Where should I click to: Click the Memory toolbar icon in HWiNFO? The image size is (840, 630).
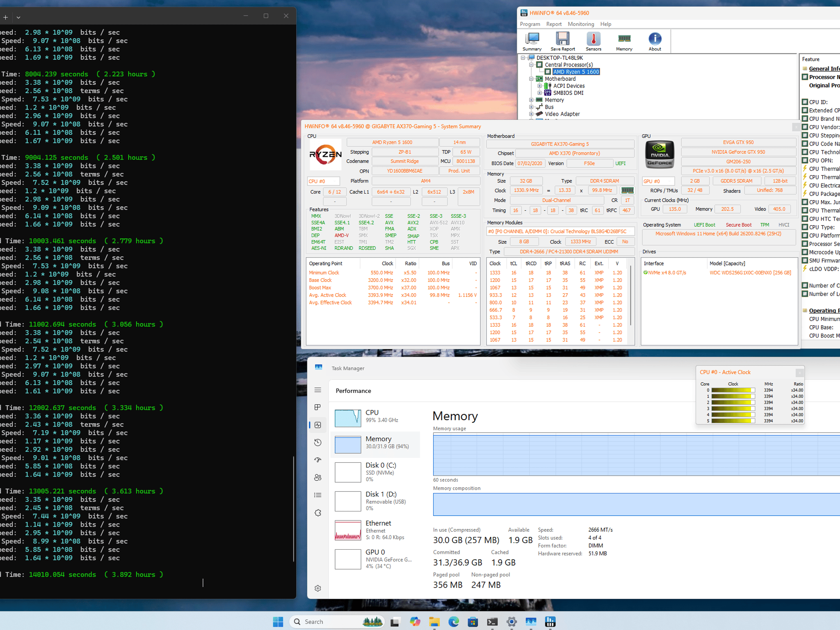[x=624, y=41]
